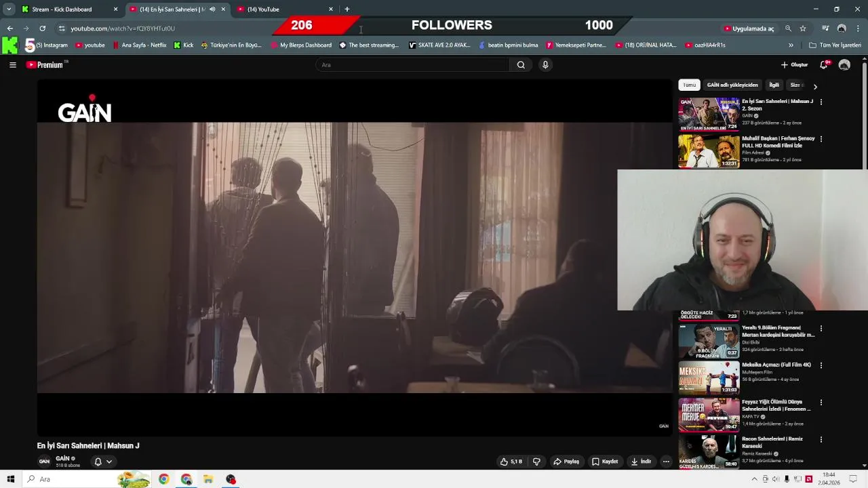Open the Windows Start menu
This screenshot has width=868, height=488.
10,479
